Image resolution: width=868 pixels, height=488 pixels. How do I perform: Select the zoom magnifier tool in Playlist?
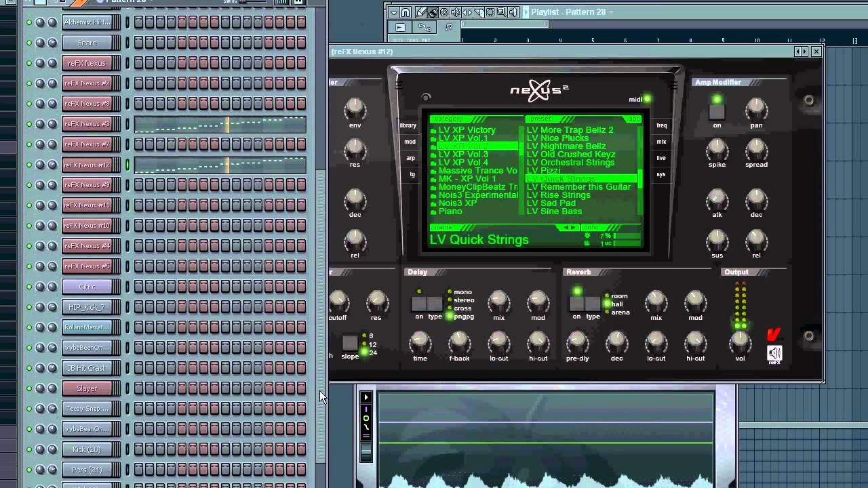tap(502, 12)
